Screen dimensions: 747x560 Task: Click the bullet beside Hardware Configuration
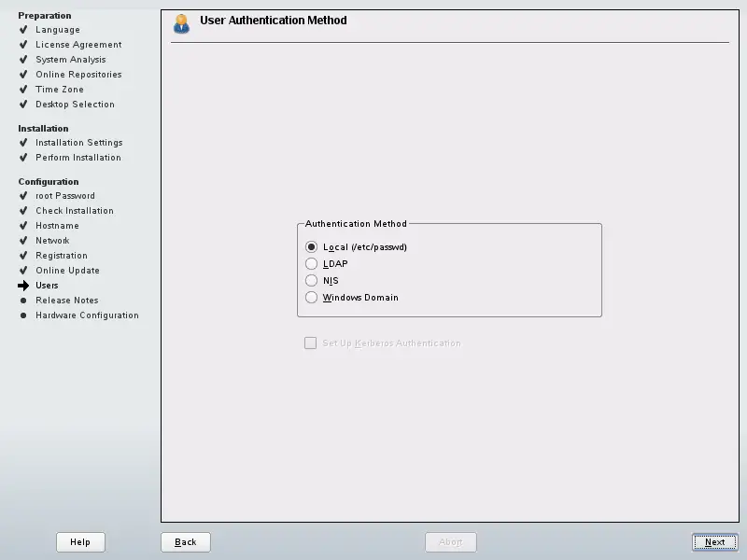(23, 315)
